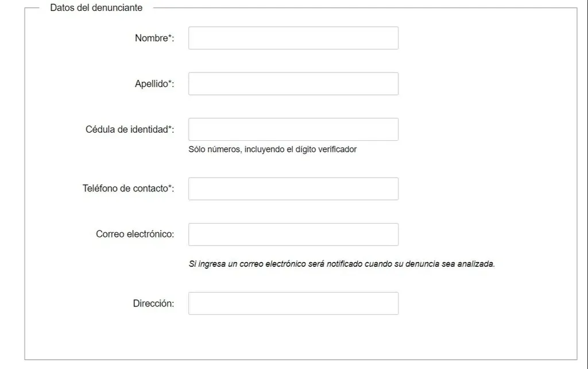Select the Cédula de identidad input
The height and width of the screenshot is (369, 588).
point(293,129)
